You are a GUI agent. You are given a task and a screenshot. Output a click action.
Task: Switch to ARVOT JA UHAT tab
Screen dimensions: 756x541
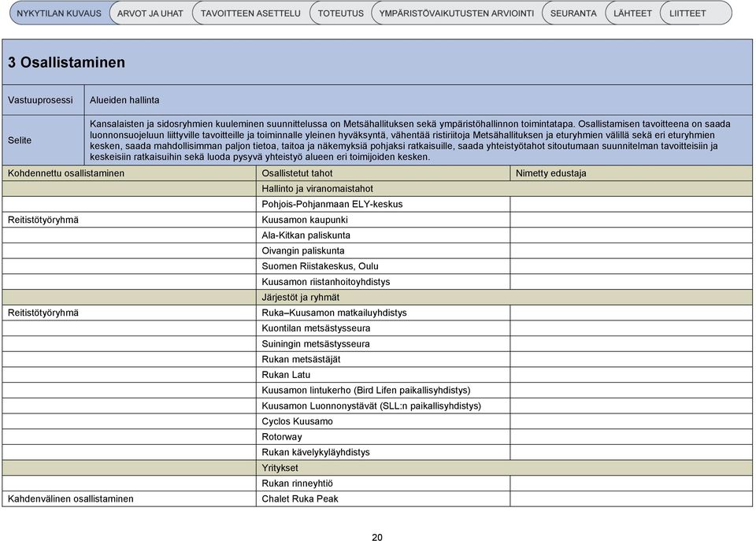click(150, 13)
